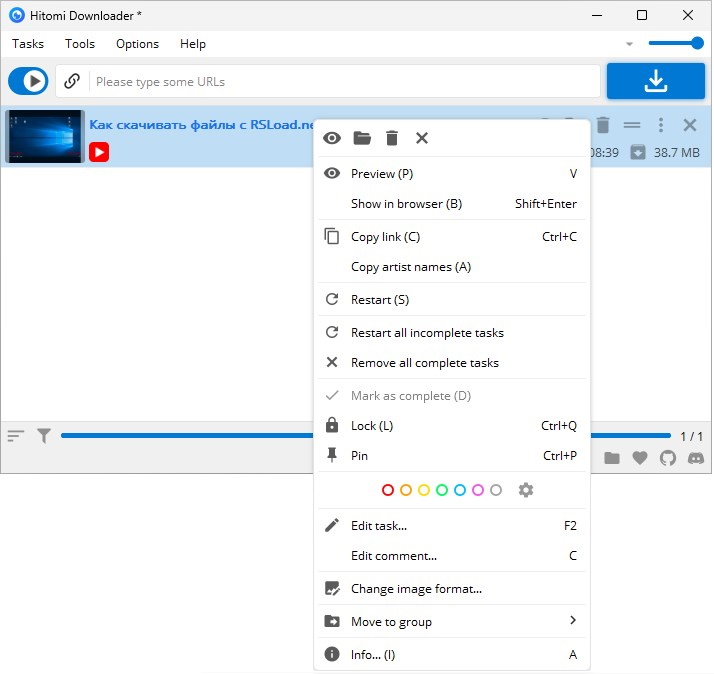This screenshot has width=714, height=674.
Task: Pick the magenta color tag circle
Action: [478, 490]
